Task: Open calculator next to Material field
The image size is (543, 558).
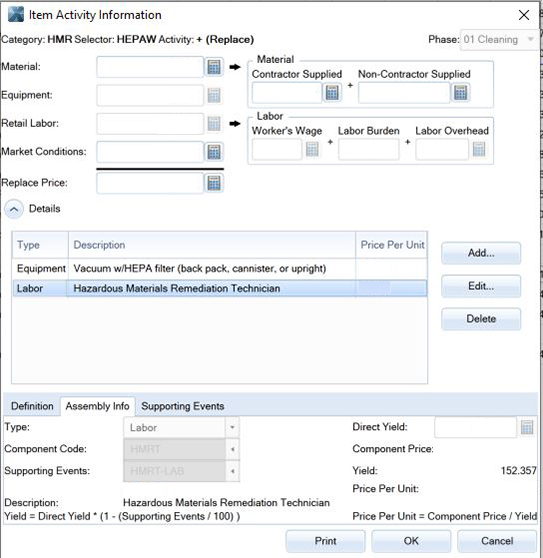Action: click(214, 67)
